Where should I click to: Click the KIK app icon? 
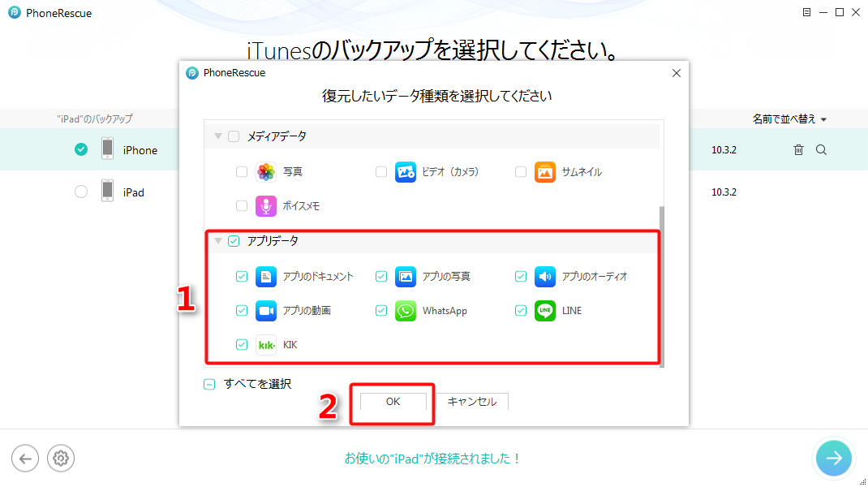tap(266, 345)
